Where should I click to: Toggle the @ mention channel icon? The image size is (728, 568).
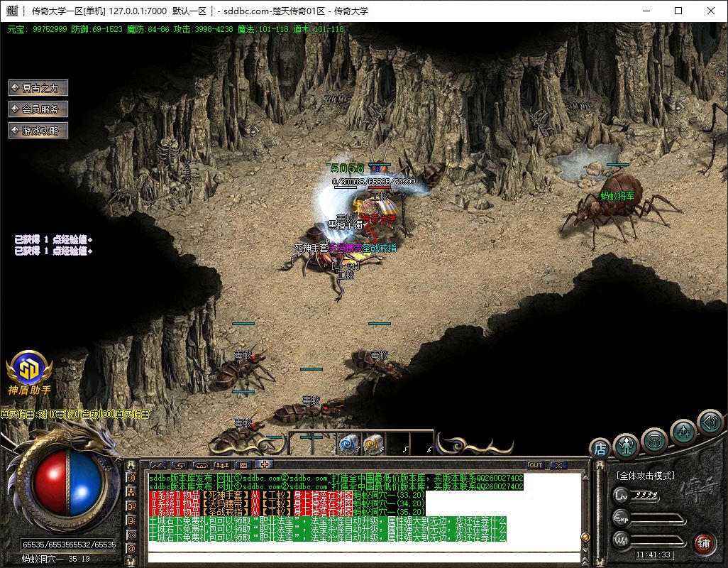pos(131,549)
